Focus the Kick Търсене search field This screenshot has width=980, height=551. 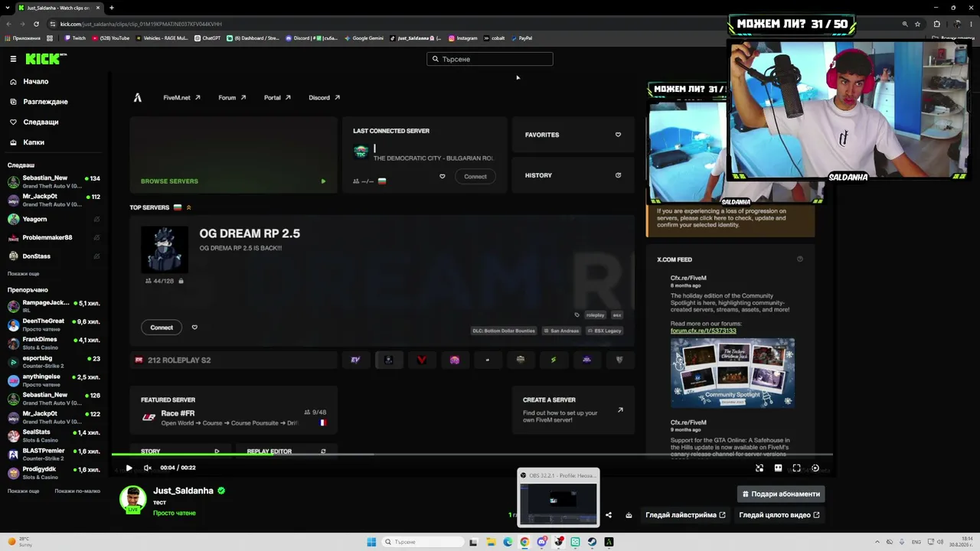[x=490, y=59]
